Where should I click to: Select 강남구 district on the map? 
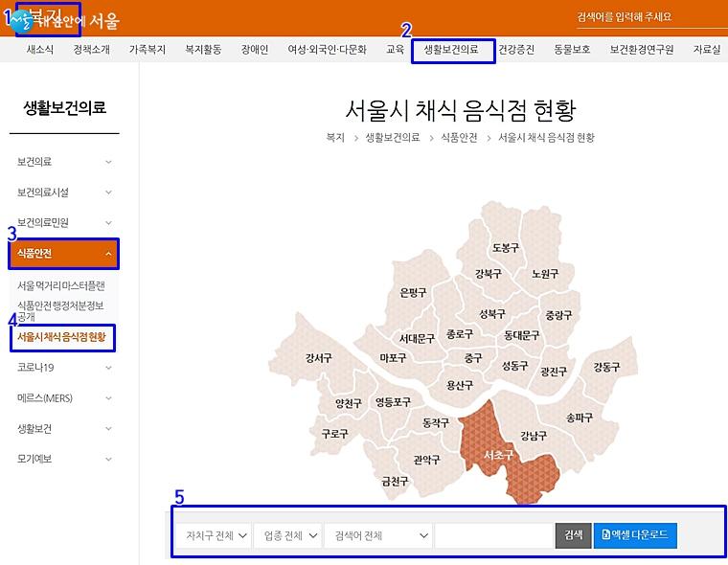(x=533, y=435)
